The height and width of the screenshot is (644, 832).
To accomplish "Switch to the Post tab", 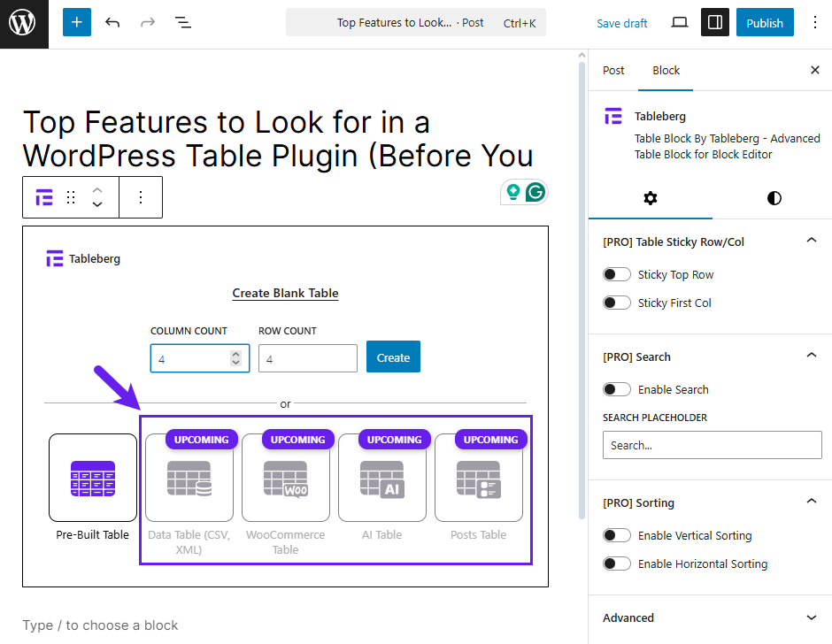I will click(613, 70).
